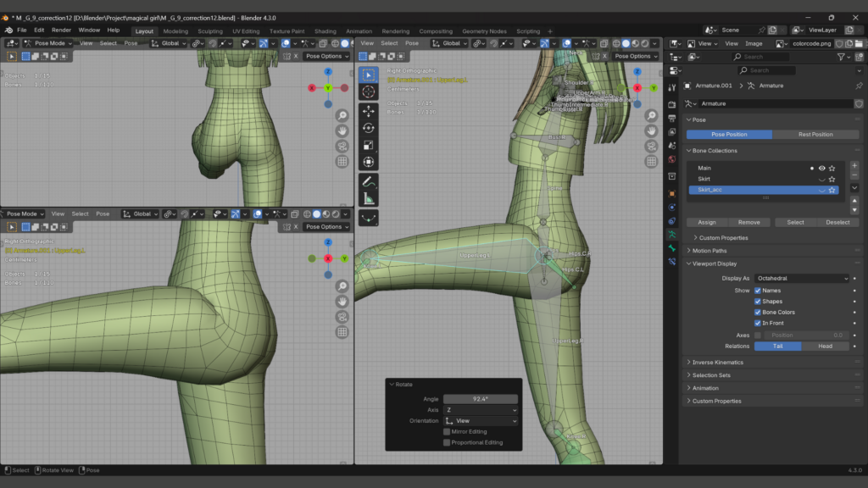The image size is (868, 488).
Task: Disable the In Front checkbox
Action: [x=758, y=323]
